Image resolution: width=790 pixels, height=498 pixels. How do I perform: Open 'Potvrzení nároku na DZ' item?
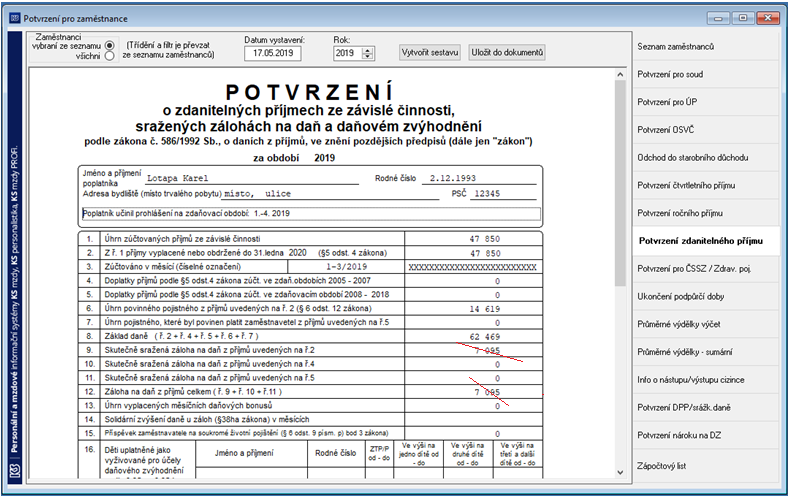(x=706, y=435)
